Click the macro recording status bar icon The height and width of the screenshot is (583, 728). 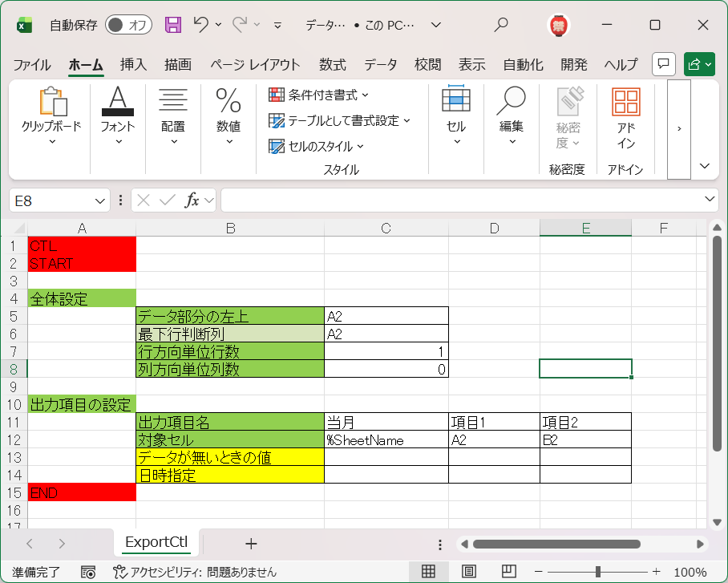[x=88, y=572]
